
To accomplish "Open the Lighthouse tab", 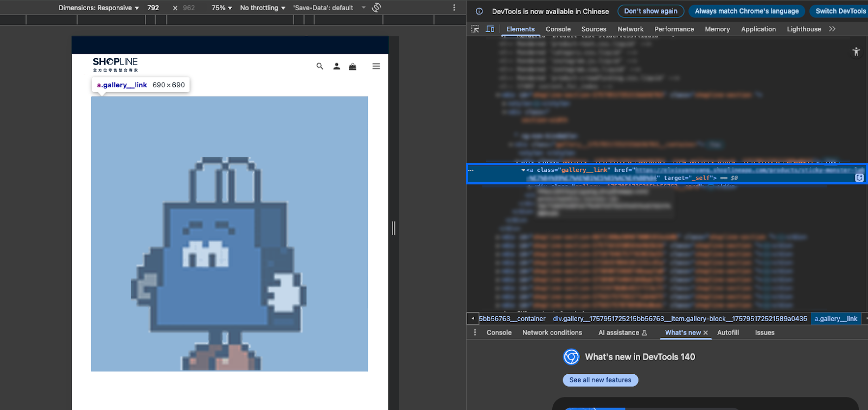I will 803,29.
